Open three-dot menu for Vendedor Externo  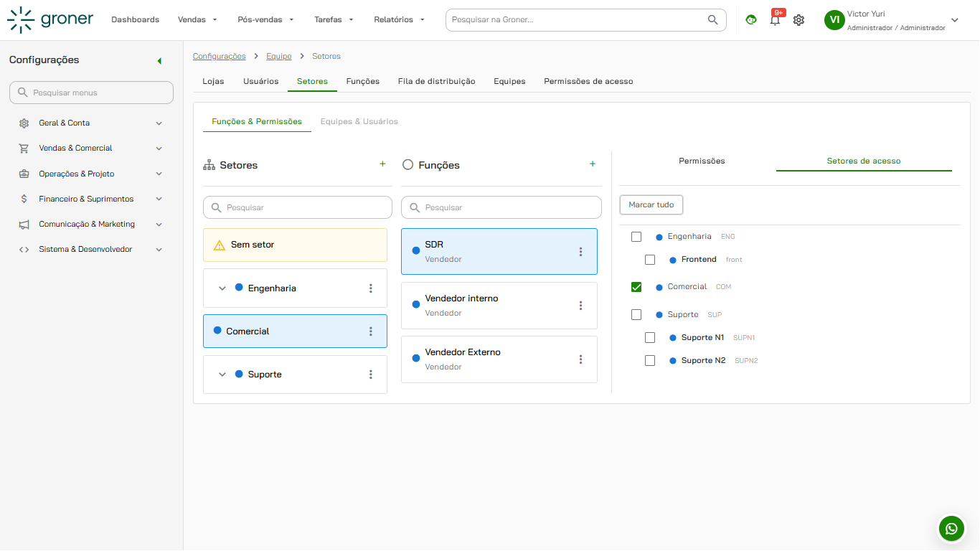pyautogui.click(x=581, y=359)
